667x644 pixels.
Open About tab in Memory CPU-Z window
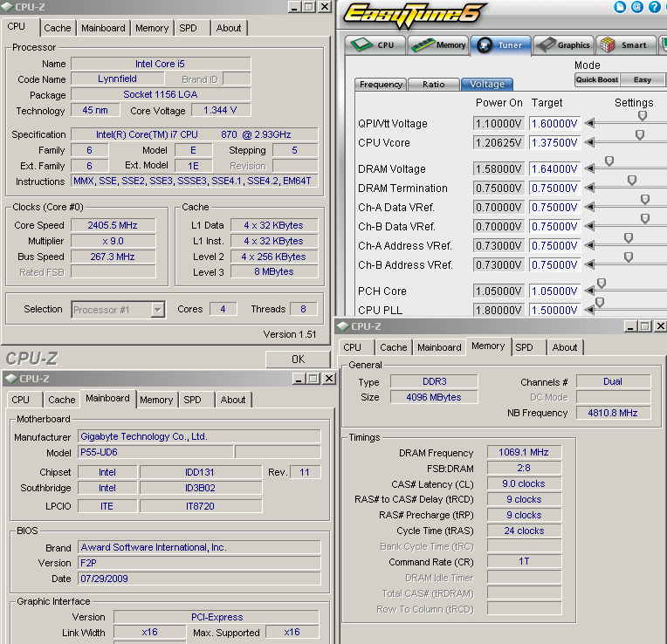point(565,347)
